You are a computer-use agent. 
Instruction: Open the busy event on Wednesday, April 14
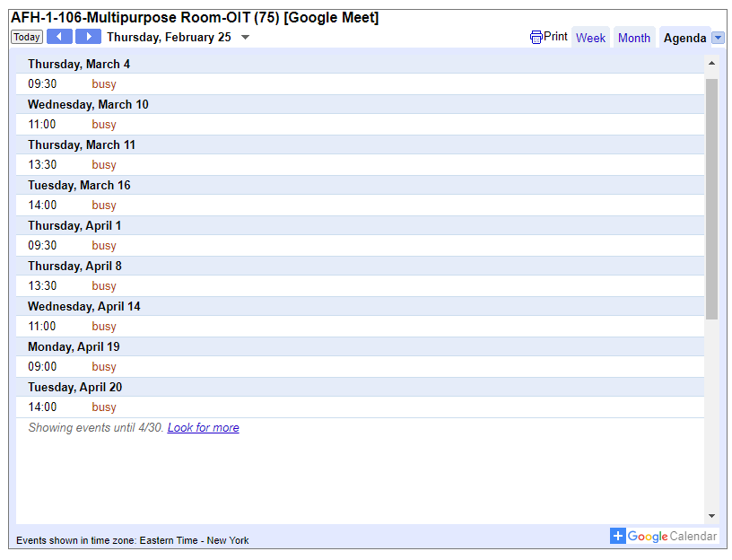click(x=104, y=326)
